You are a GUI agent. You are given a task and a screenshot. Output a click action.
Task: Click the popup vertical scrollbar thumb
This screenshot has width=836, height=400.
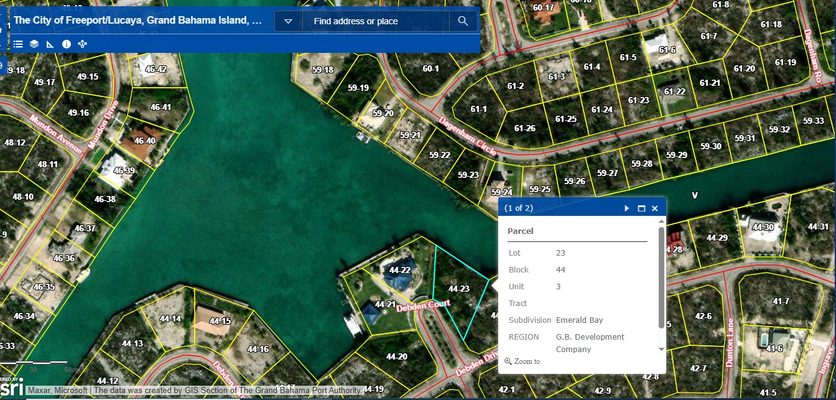point(661,278)
